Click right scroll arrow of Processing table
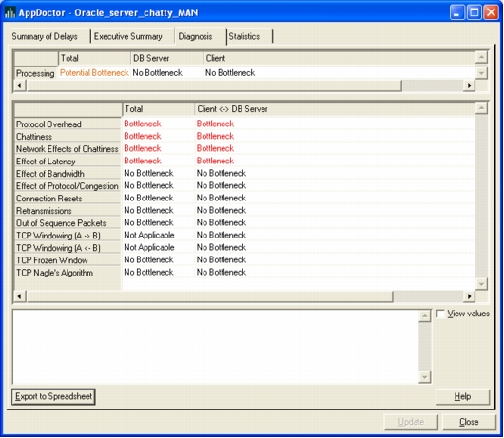Screen dimensions: 504x438 coord(469,86)
